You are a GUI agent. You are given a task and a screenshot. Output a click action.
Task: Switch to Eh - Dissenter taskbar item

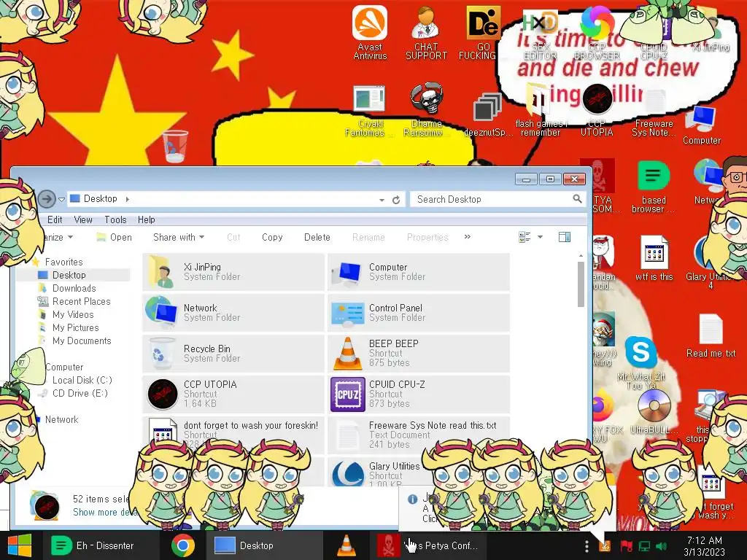(x=101, y=545)
